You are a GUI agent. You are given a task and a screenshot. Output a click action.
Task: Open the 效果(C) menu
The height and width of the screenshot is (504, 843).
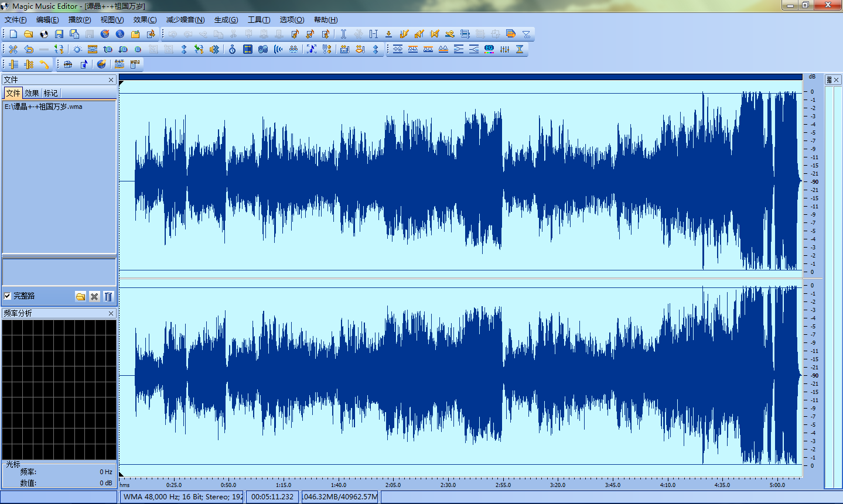pyautogui.click(x=145, y=20)
